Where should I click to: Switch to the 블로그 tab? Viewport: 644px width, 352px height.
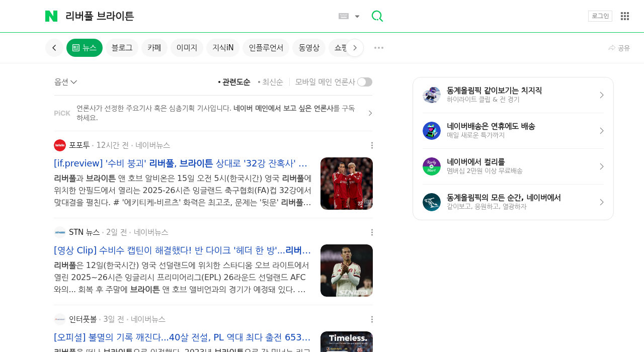pos(122,48)
